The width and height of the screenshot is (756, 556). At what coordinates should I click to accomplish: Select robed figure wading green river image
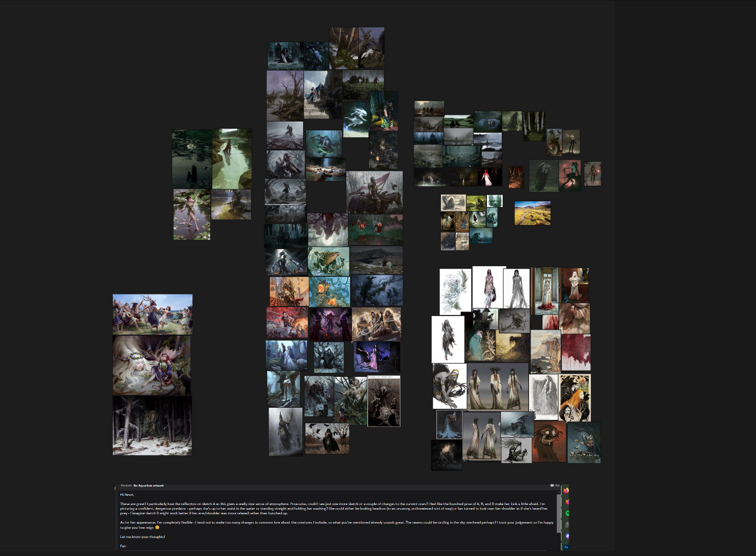click(x=232, y=159)
